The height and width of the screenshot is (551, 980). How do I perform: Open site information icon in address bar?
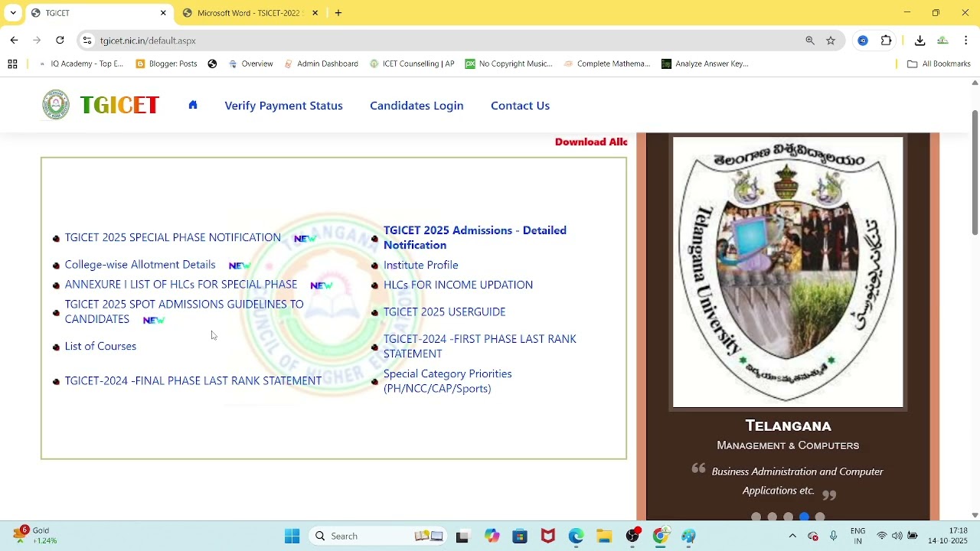(x=87, y=41)
